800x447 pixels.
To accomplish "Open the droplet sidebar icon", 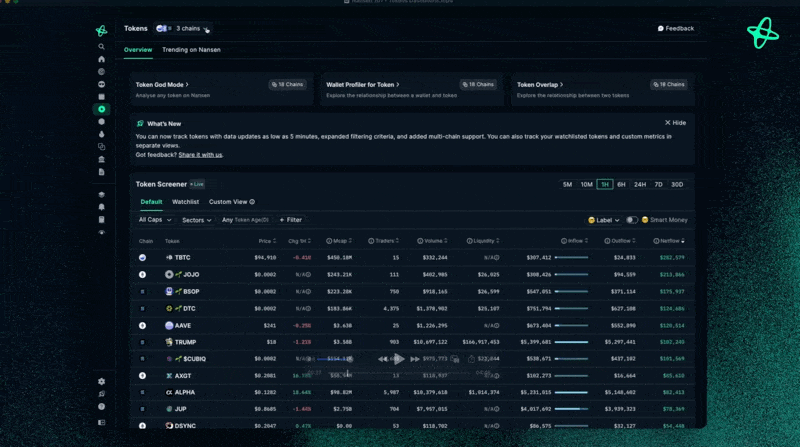I will point(102,134).
